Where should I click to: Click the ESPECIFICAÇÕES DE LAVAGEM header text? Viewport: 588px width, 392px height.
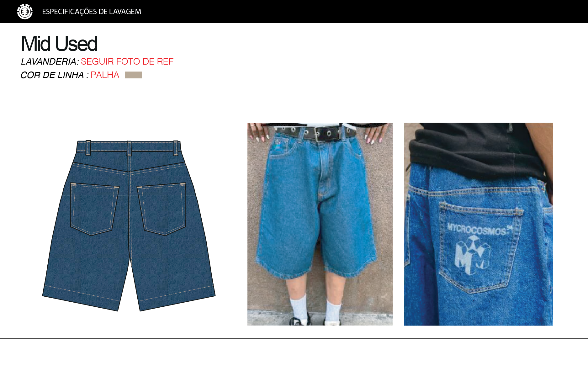tap(92, 12)
